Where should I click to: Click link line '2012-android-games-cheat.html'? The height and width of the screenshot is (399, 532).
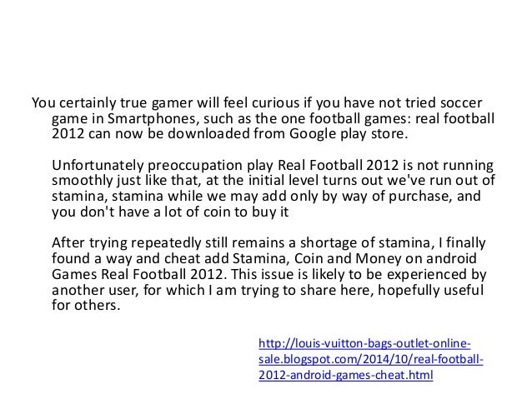tap(346, 375)
